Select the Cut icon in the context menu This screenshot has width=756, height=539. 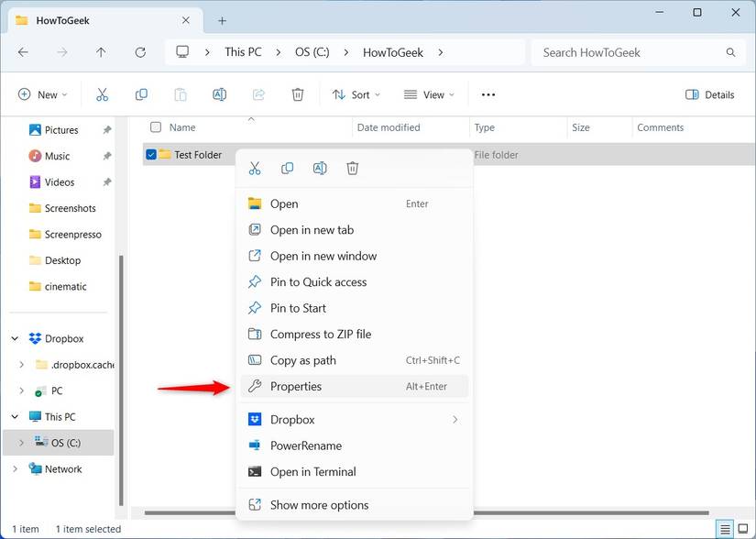[x=255, y=168]
